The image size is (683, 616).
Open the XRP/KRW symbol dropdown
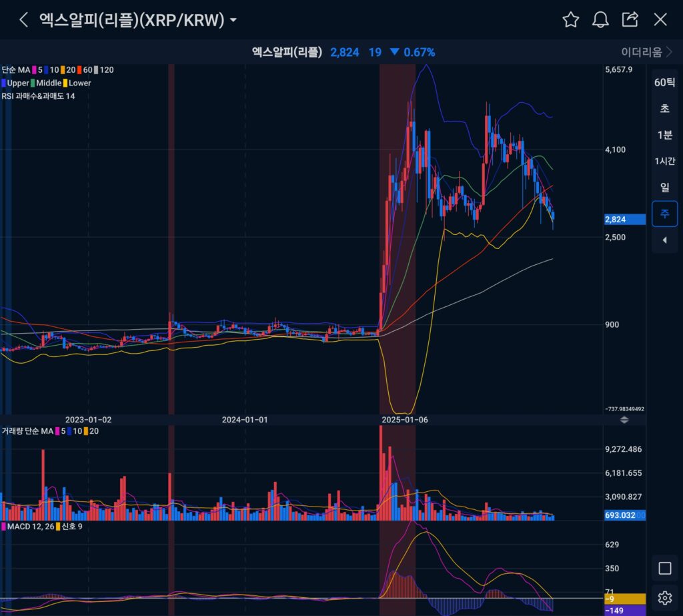click(233, 20)
